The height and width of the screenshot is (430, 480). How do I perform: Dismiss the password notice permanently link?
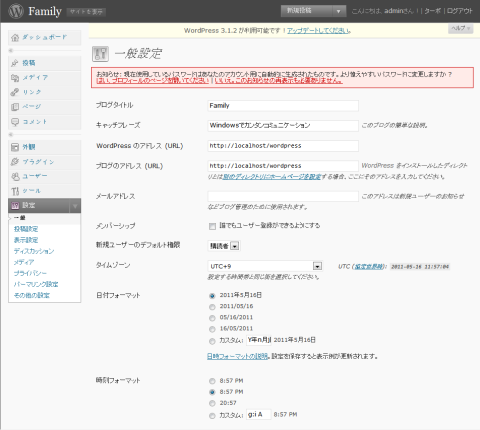pos(278,81)
